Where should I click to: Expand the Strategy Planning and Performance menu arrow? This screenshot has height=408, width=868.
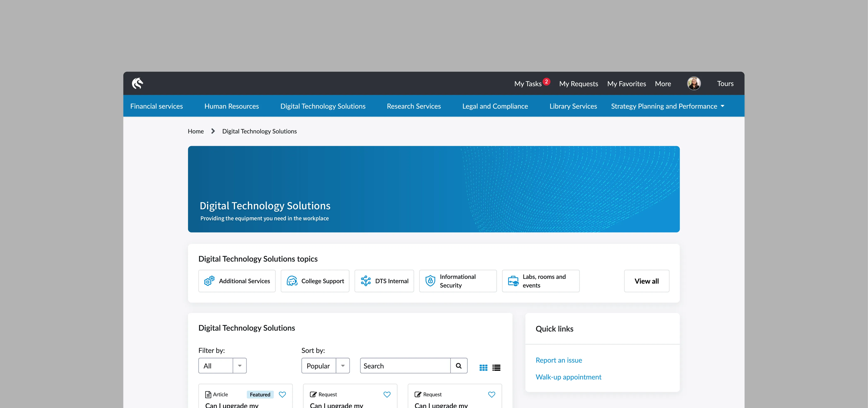tap(722, 106)
